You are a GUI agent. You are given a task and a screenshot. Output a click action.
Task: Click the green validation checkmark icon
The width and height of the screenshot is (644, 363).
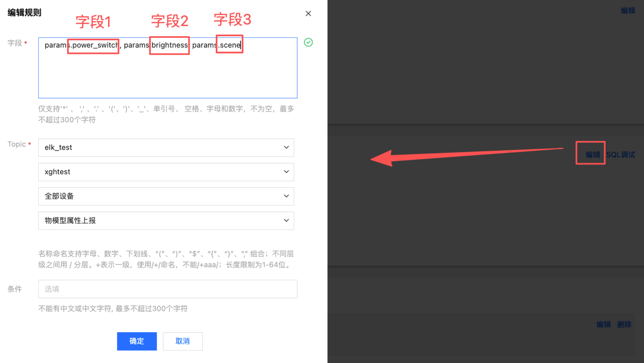[x=308, y=42]
